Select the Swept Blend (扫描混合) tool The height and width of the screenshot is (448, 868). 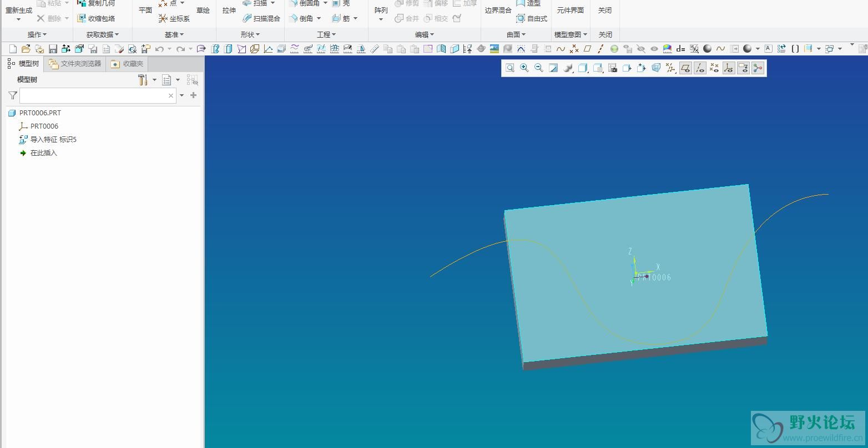(x=261, y=18)
